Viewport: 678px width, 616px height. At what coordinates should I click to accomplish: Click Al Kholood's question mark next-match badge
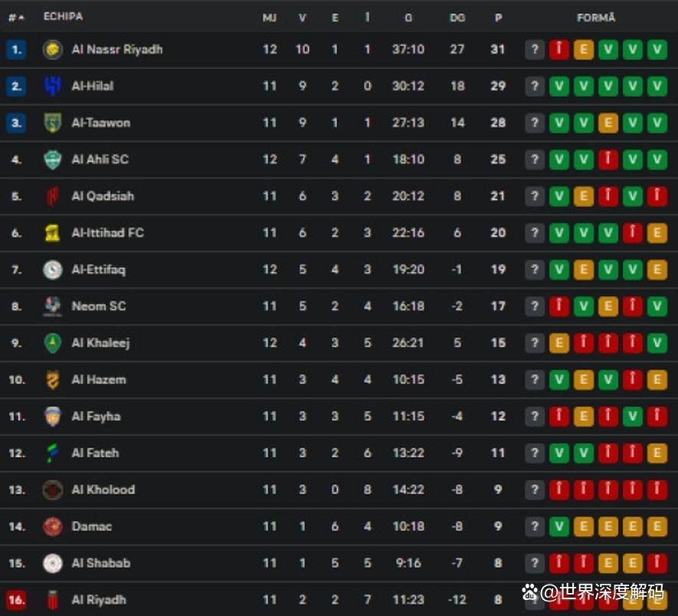tap(534, 490)
